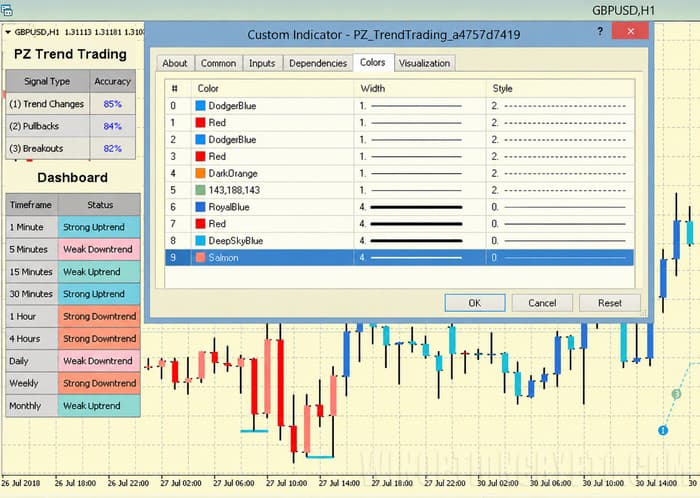
Task: Click Daily 'Weak Downtrend' status
Action: point(99,361)
